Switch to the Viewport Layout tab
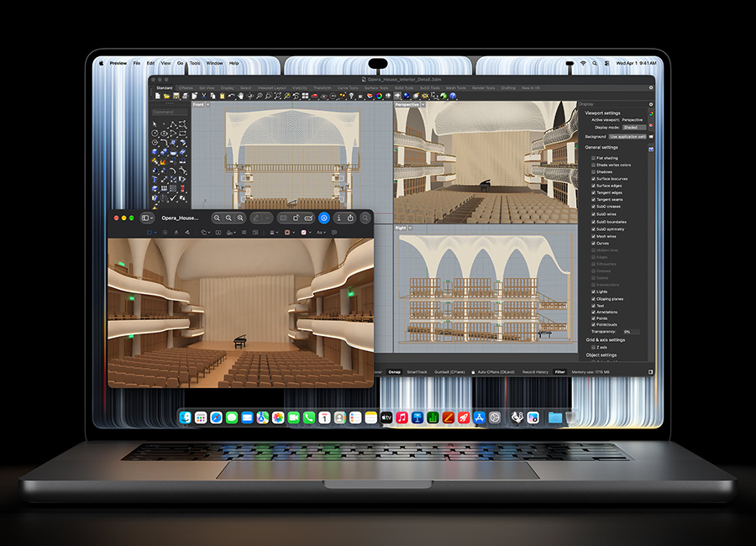Viewport: 756px width, 546px height. tap(272, 88)
